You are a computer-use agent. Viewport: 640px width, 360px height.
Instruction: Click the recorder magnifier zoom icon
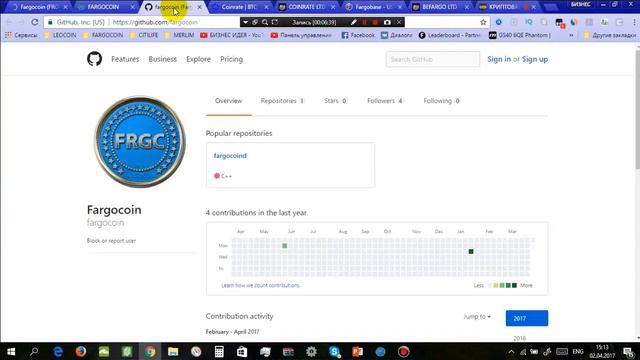pyautogui.click(x=265, y=22)
